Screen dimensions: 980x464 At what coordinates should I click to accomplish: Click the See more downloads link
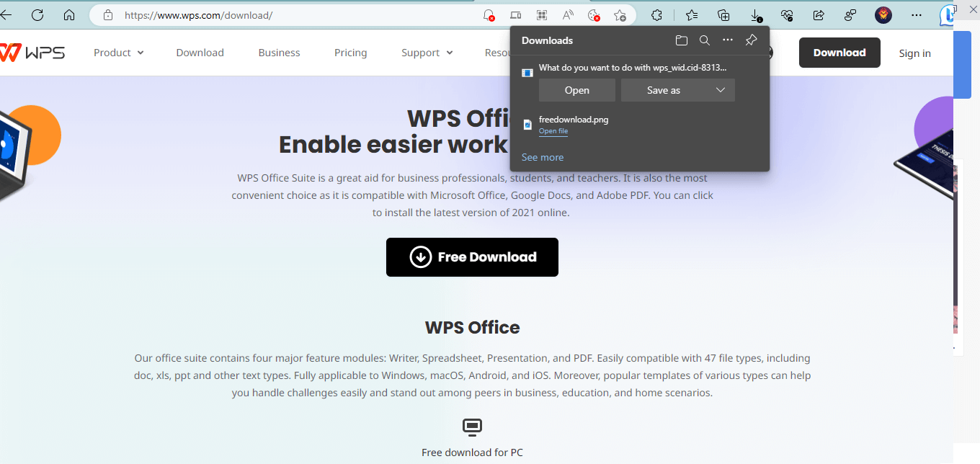[543, 157]
